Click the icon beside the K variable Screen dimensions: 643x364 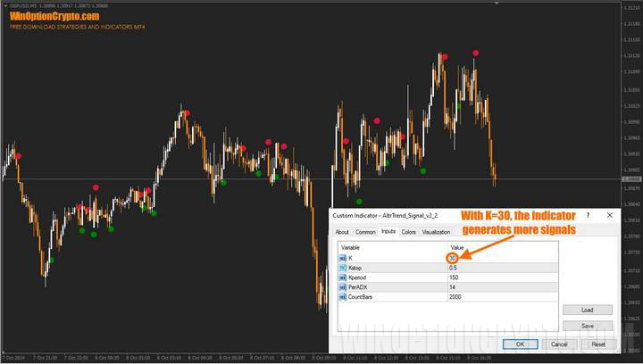click(342, 258)
